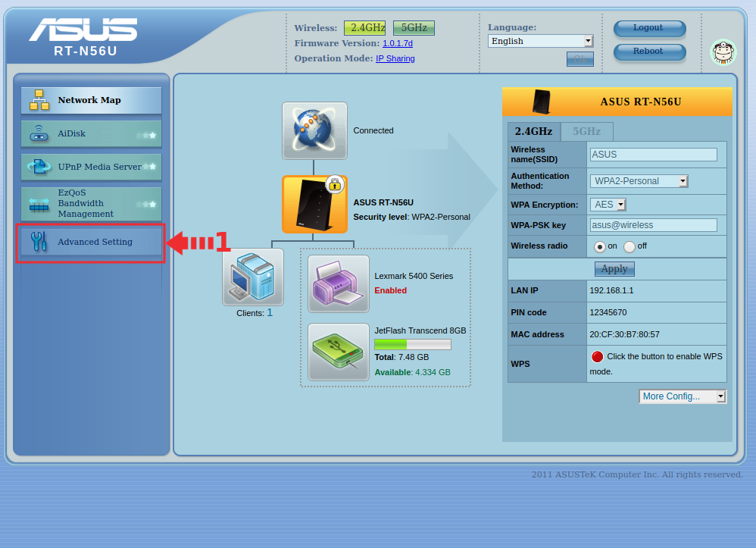The image size is (756, 548).
Task: Click the Clients count number 1
Action: pos(270,312)
